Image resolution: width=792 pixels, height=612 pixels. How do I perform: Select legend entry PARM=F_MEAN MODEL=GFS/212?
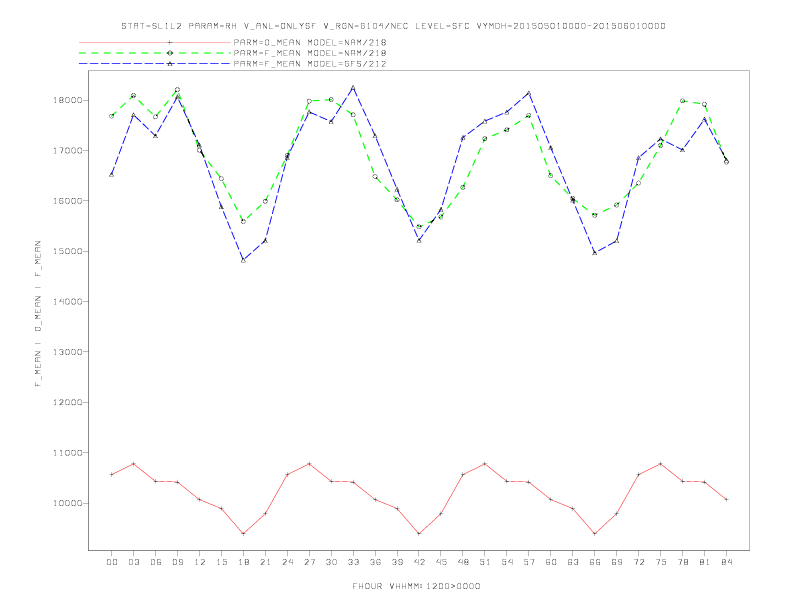[x=310, y=64]
